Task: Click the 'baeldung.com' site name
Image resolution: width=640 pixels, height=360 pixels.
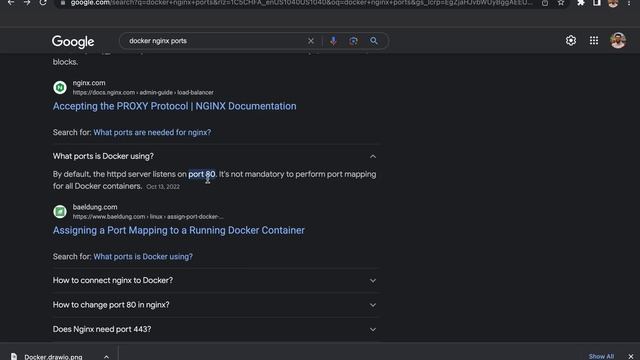Action: [x=95, y=207]
